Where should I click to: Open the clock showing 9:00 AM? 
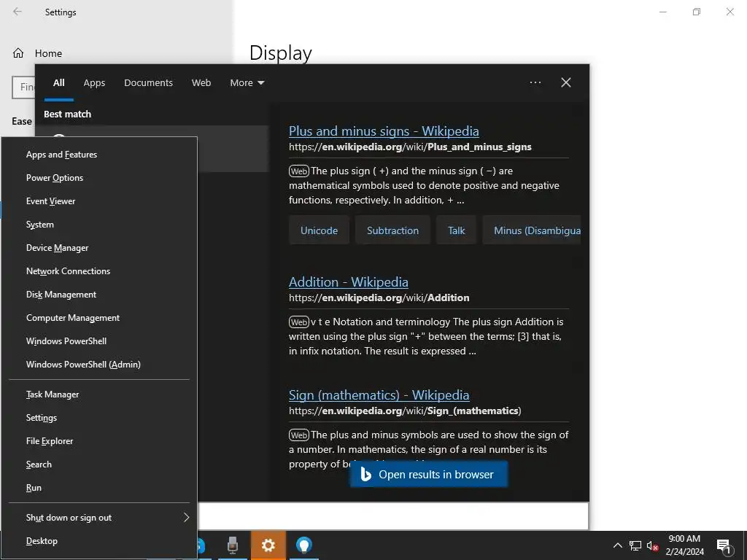[684, 545]
